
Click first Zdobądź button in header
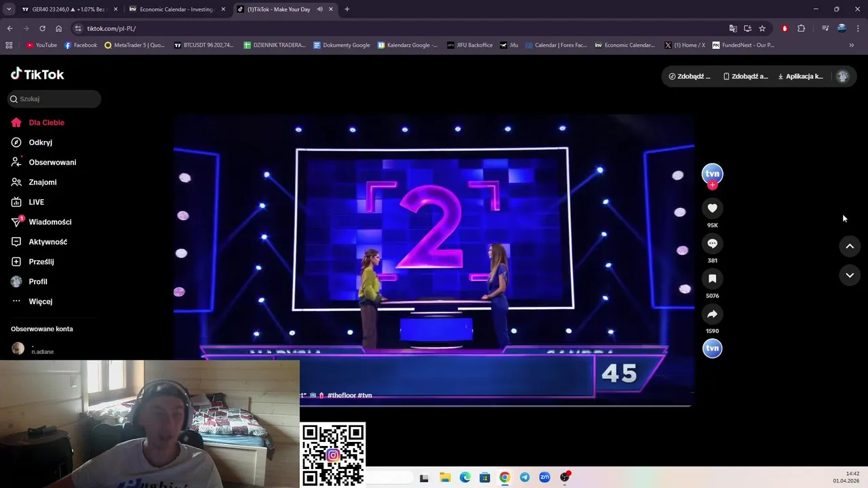click(x=690, y=77)
